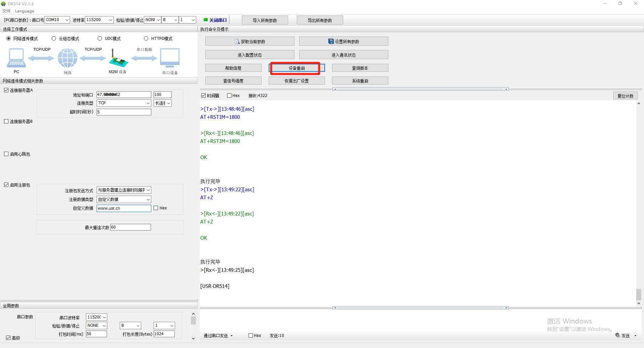
Task: Select the 云组态模式 radio button
Action: click(54, 39)
